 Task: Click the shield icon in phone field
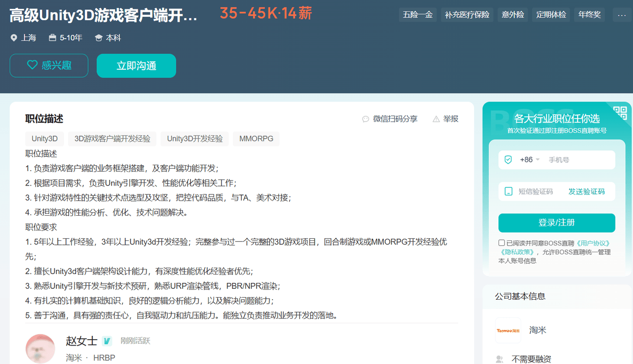point(508,160)
